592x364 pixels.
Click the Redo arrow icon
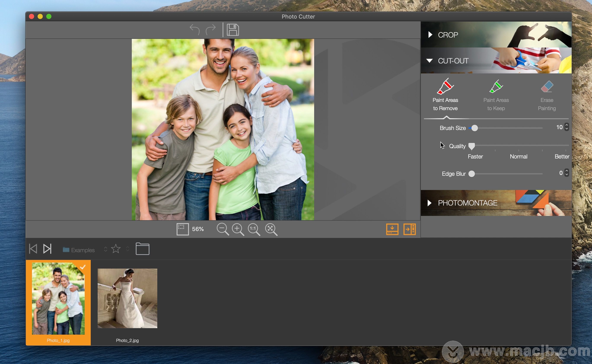[211, 30]
